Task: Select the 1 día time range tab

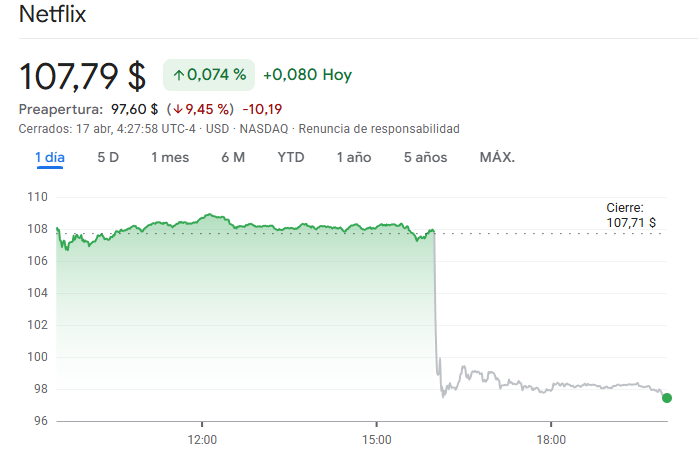Action: coord(49,157)
